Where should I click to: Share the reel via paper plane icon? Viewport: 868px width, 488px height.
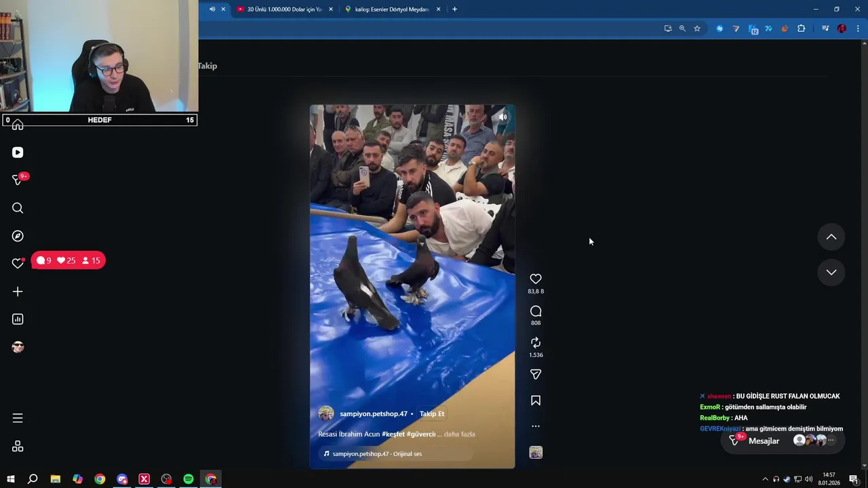click(x=536, y=374)
